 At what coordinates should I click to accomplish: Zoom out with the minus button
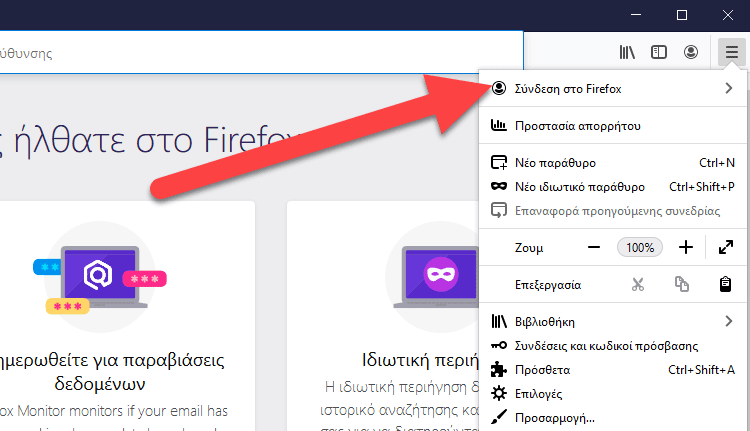pos(594,247)
